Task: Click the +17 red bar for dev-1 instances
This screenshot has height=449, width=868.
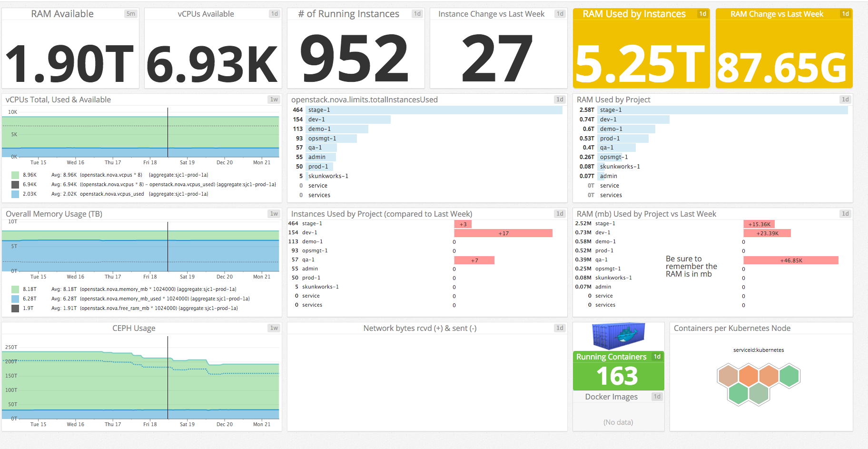Action: [x=503, y=233]
